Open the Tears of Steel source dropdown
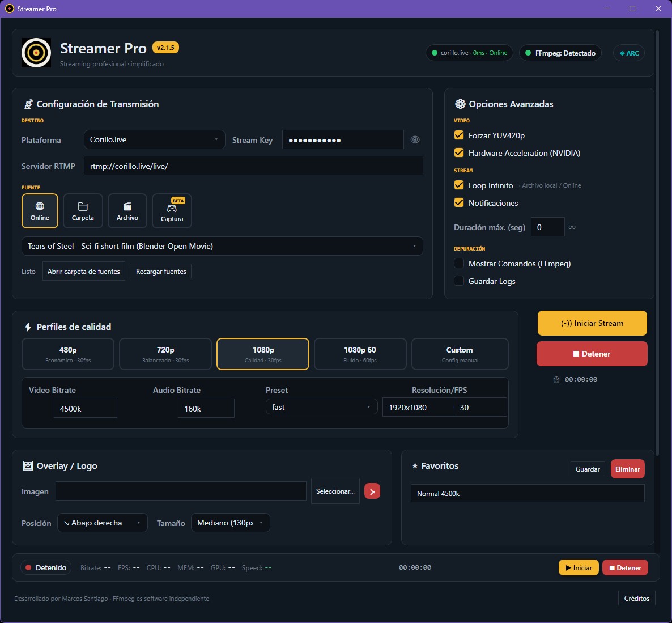 pyautogui.click(x=222, y=246)
